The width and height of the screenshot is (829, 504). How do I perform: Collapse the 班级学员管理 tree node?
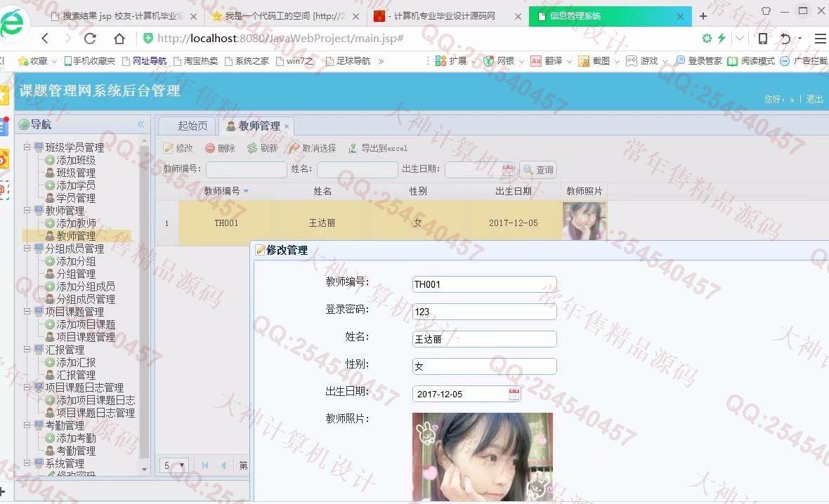pyautogui.click(x=27, y=147)
